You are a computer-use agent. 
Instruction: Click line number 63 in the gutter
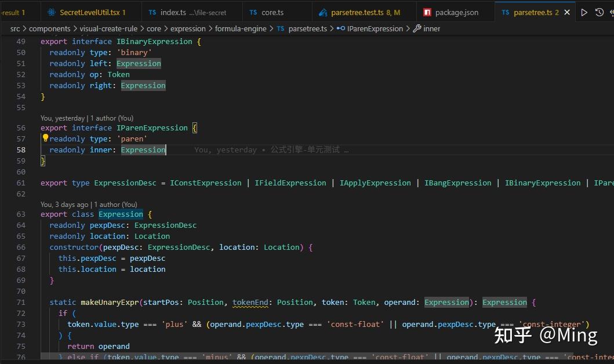pyautogui.click(x=21, y=214)
